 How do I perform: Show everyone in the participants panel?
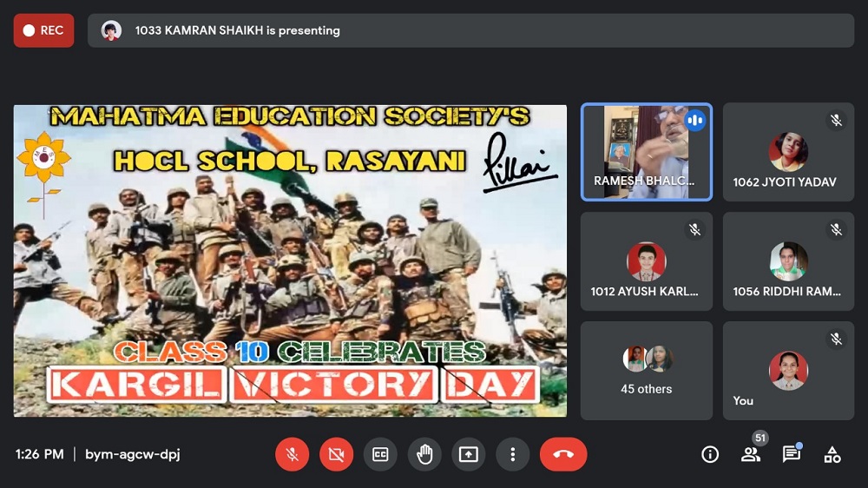click(751, 454)
